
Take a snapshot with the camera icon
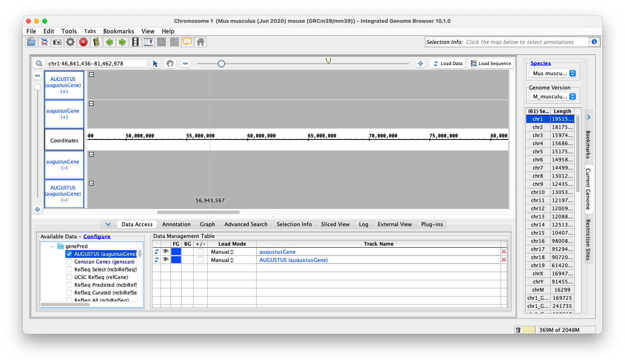(57, 42)
